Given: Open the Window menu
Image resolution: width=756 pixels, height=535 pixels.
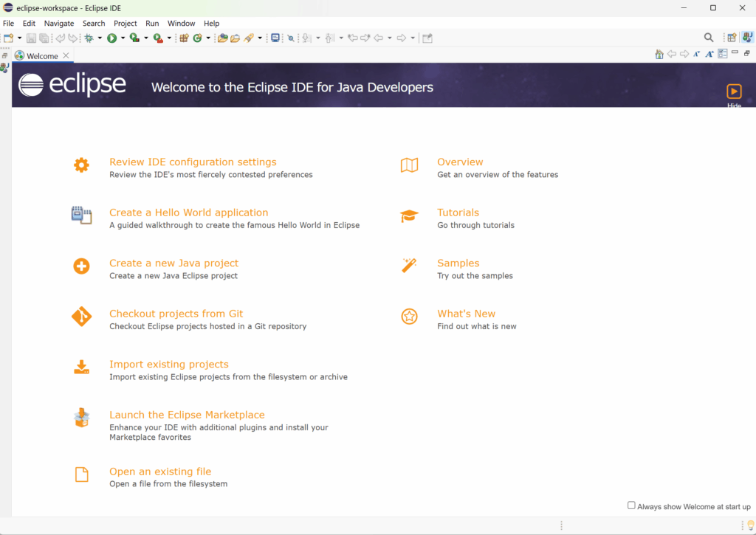Looking at the screenshot, I should click(x=182, y=23).
